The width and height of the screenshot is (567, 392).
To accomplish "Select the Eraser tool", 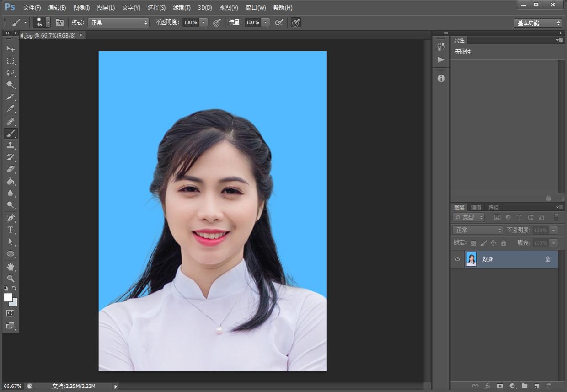I will (11, 169).
